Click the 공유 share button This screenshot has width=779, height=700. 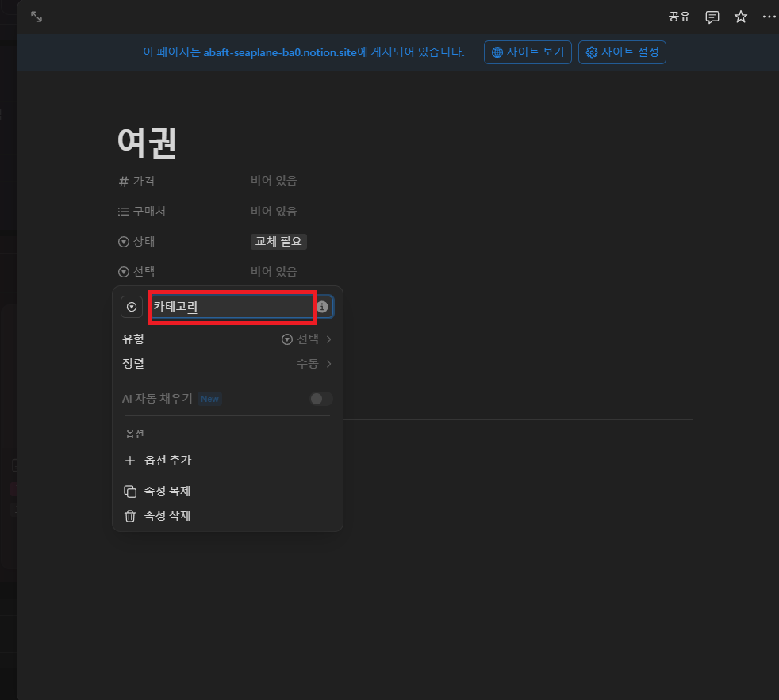[x=679, y=17]
